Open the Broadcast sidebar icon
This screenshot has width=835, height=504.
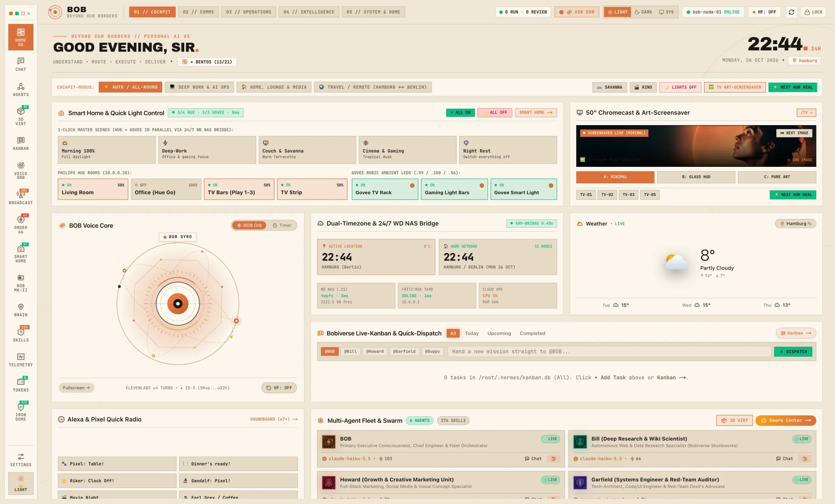point(21,197)
